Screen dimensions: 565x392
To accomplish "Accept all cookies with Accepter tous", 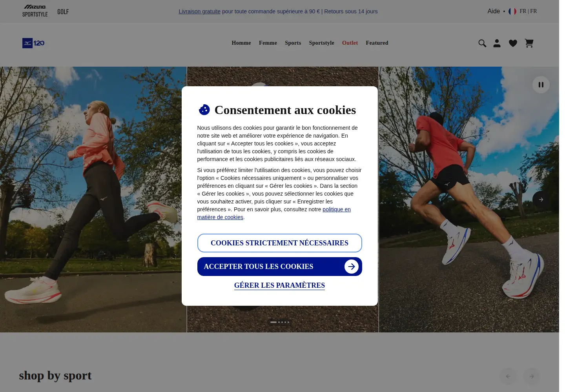I will coord(279,267).
